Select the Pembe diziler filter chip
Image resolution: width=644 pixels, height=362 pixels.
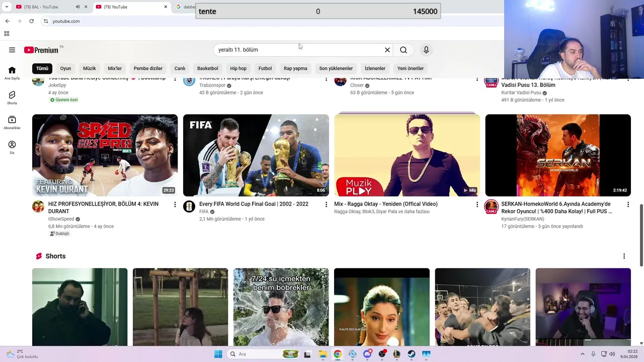coord(148,68)
